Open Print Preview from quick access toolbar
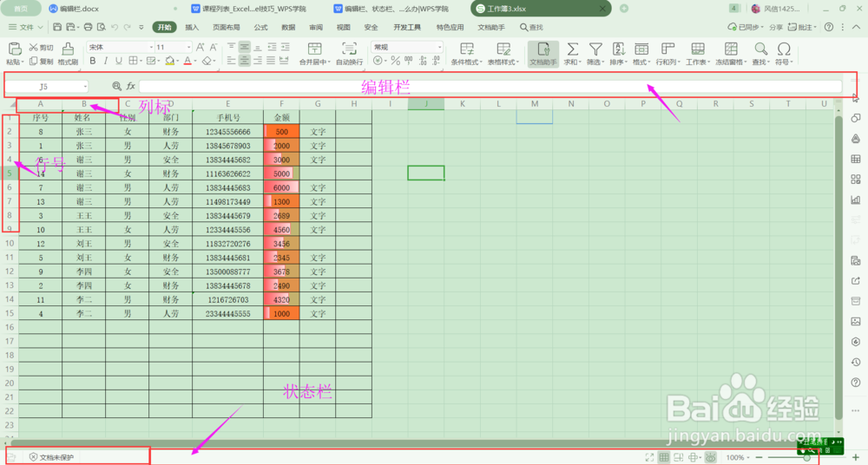 (102, 27)
